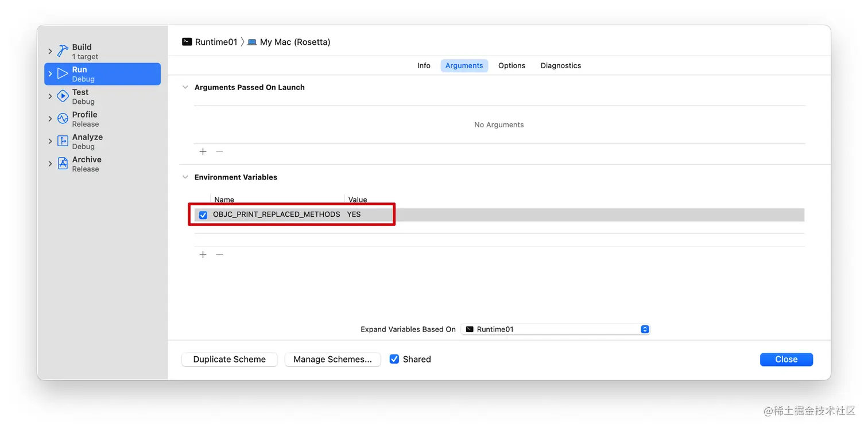The width and height of the screenshot is (868, 429).
Task: Collapse the Environment Variables section
Action: pyautogui.click(x=185, y=178)
